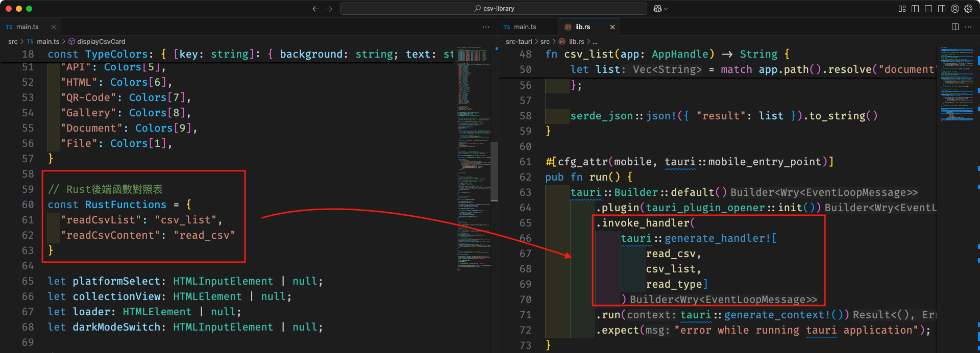Toggle the primary sidebar visibility

click(x=915, y=9)
